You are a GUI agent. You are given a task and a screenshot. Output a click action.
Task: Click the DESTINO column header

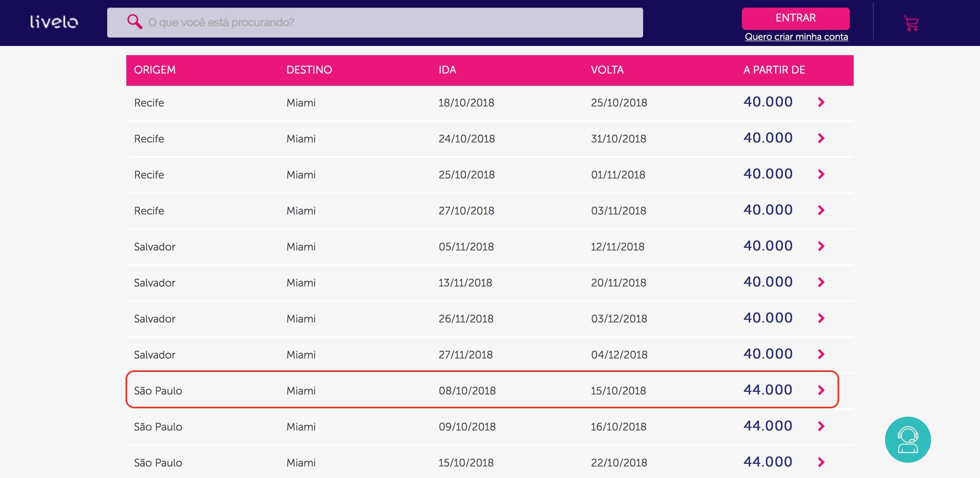point(309,70)
